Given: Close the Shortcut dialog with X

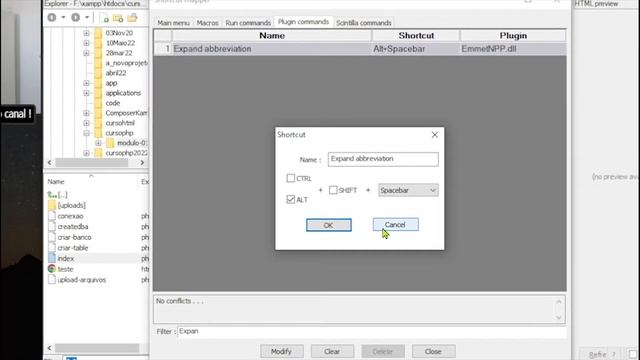Looking at the screenshot, I should [x=435, y=135].
